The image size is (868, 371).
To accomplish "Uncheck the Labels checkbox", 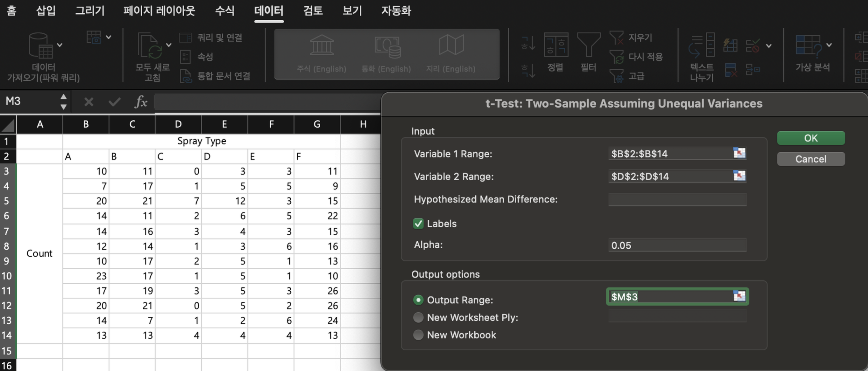I will tap(418, 224).
